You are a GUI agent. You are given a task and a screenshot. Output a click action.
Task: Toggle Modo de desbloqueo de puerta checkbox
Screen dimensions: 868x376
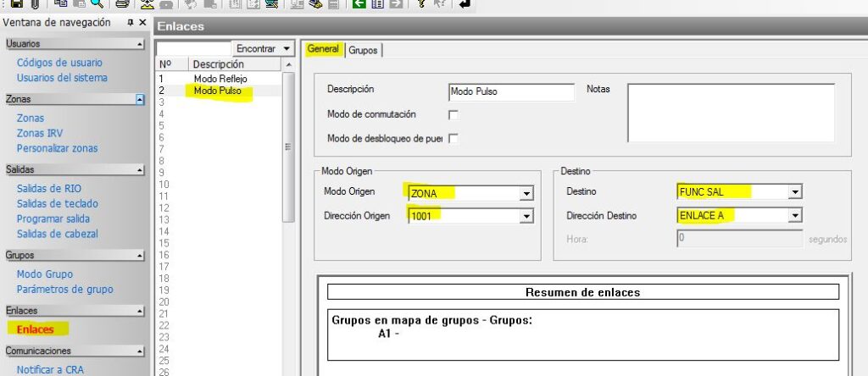453,139
